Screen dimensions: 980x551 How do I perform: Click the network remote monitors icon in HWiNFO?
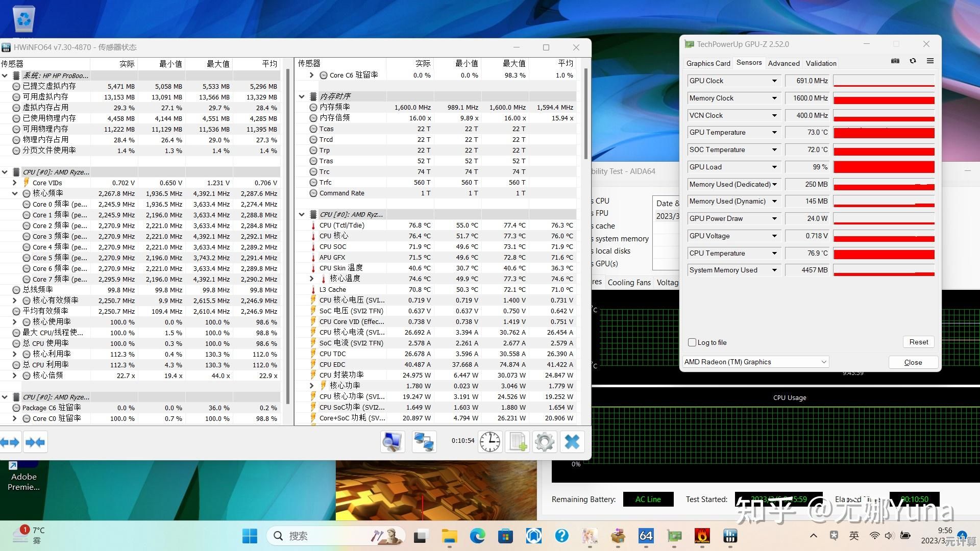(x=424, y=441)
